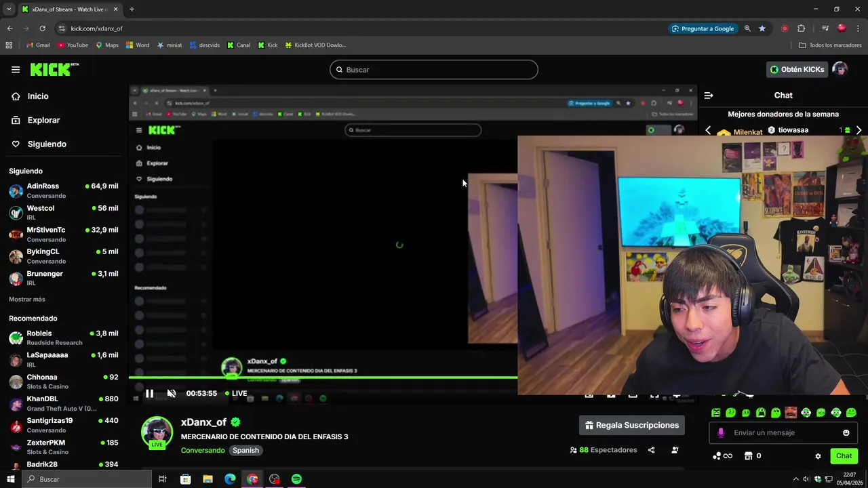Image resolution: width=868 pixels, height=488 pixels.
Task: Open Chrome three-dot menu
Action: [859, 28]
